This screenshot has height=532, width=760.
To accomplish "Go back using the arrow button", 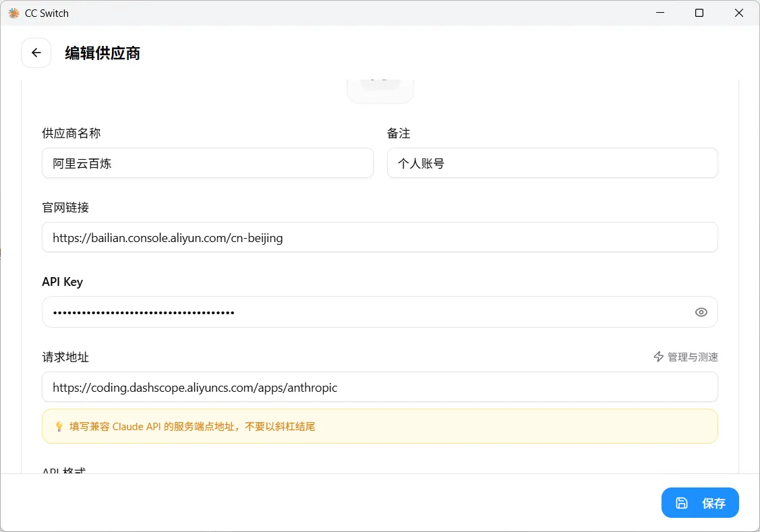I will pos(36,53).
